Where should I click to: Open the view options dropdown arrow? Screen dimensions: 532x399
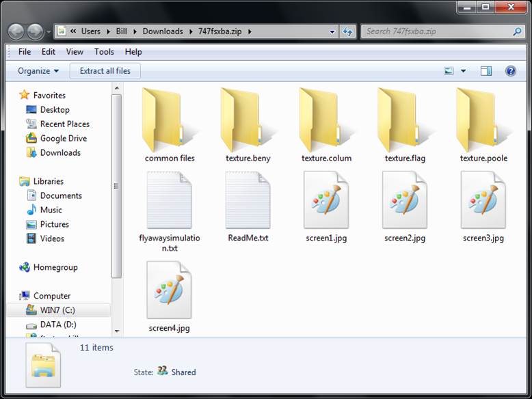pyautogui.click(x=463, y=71)
